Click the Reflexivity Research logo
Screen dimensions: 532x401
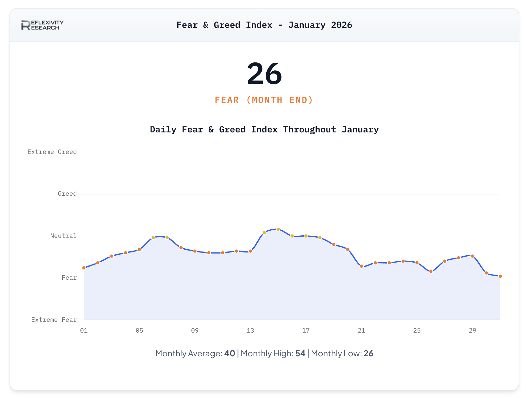click(42, 25)
